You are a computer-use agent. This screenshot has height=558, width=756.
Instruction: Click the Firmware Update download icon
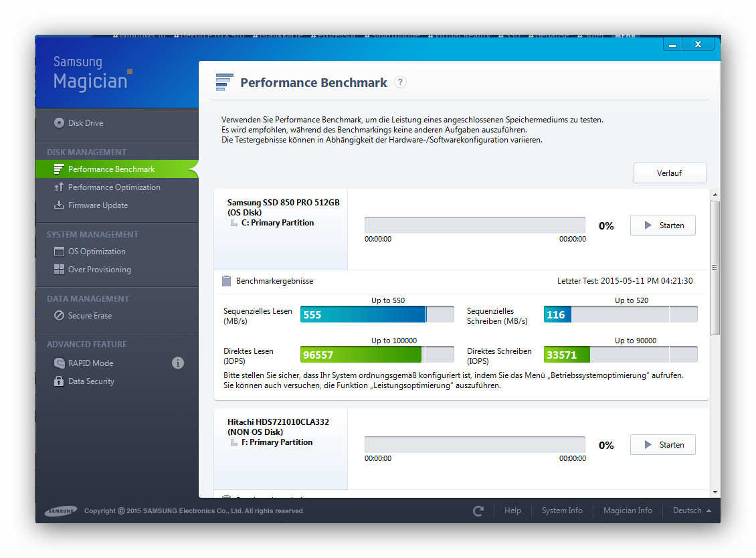59,205
